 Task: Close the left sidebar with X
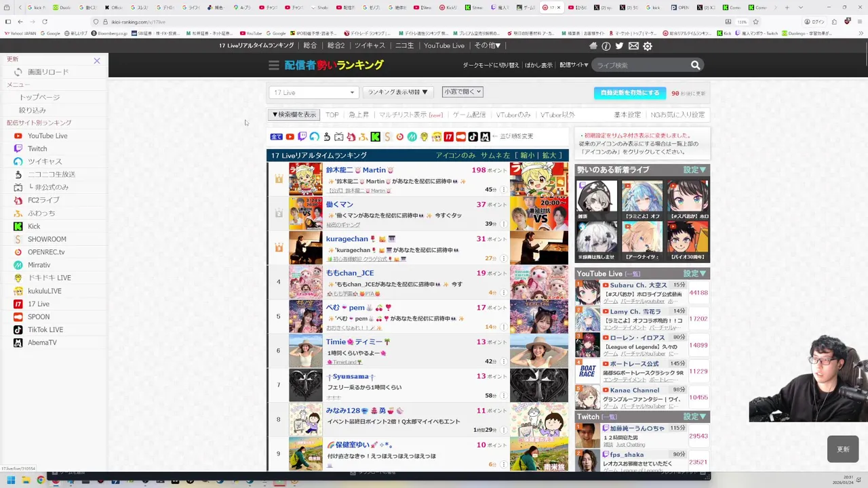[x=97, y=61]
